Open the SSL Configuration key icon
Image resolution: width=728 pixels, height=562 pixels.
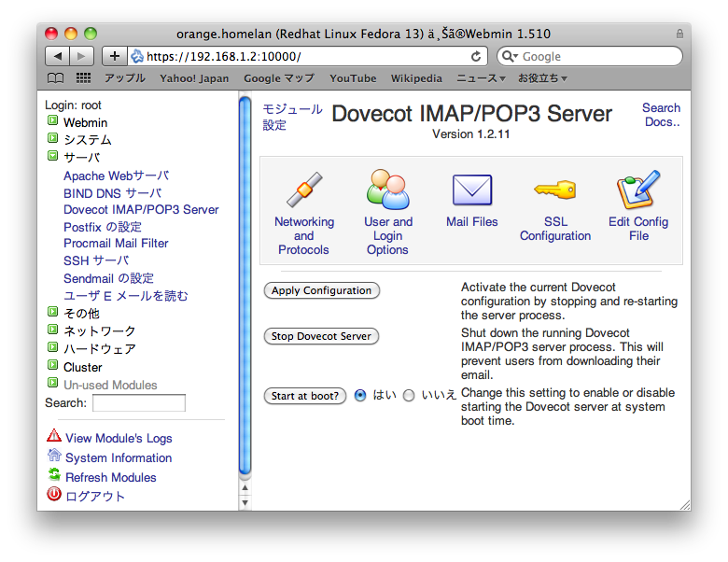click(554, 190)
